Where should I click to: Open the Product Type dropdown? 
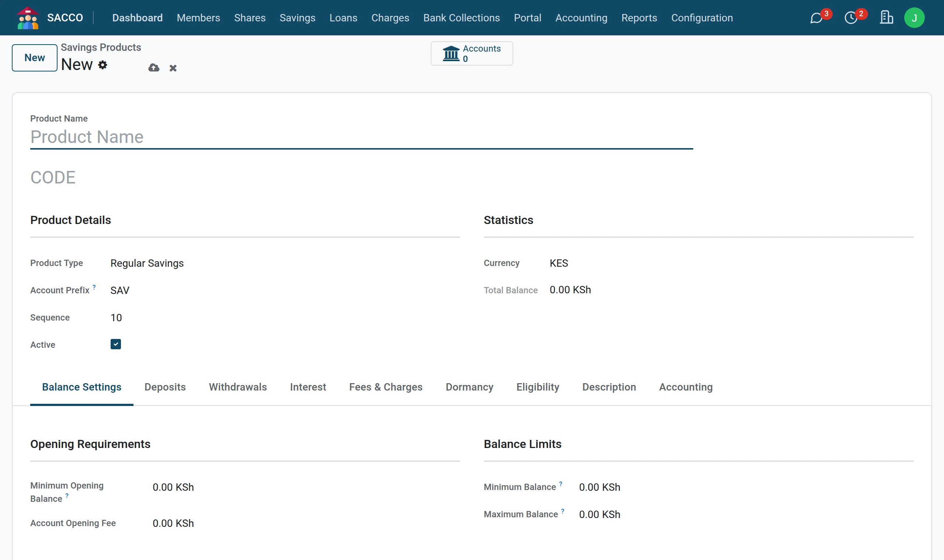285,263
